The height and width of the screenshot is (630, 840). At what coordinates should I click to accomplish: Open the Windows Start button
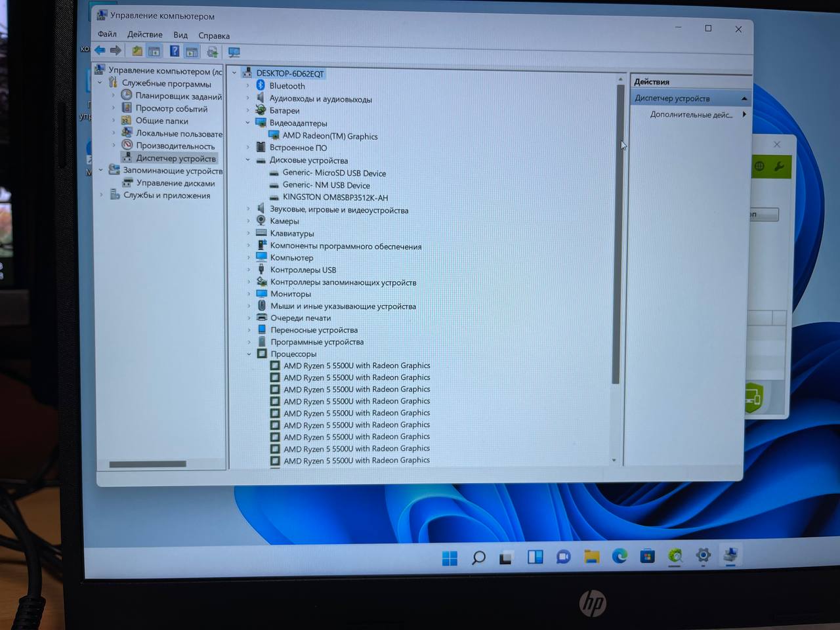coord(450,558)
